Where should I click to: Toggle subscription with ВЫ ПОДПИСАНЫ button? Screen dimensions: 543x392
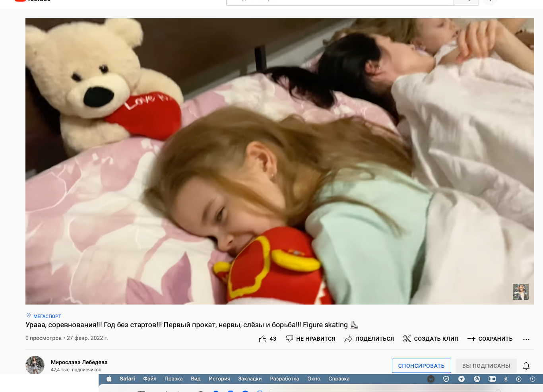click(486, 366)
